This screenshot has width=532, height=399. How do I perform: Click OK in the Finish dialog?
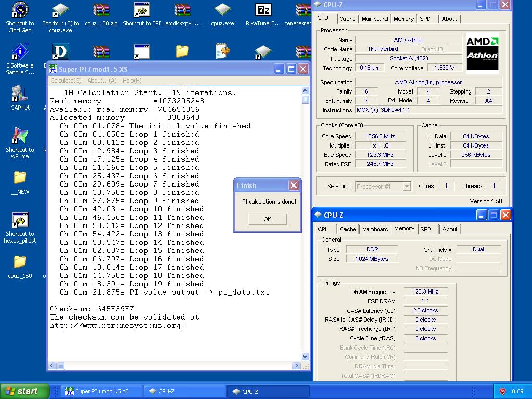[268, 219]
